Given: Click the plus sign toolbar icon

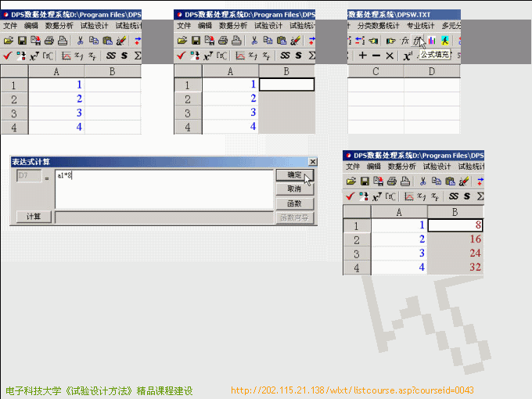Looking at the screenshot, I should click(x=362, y=56).
